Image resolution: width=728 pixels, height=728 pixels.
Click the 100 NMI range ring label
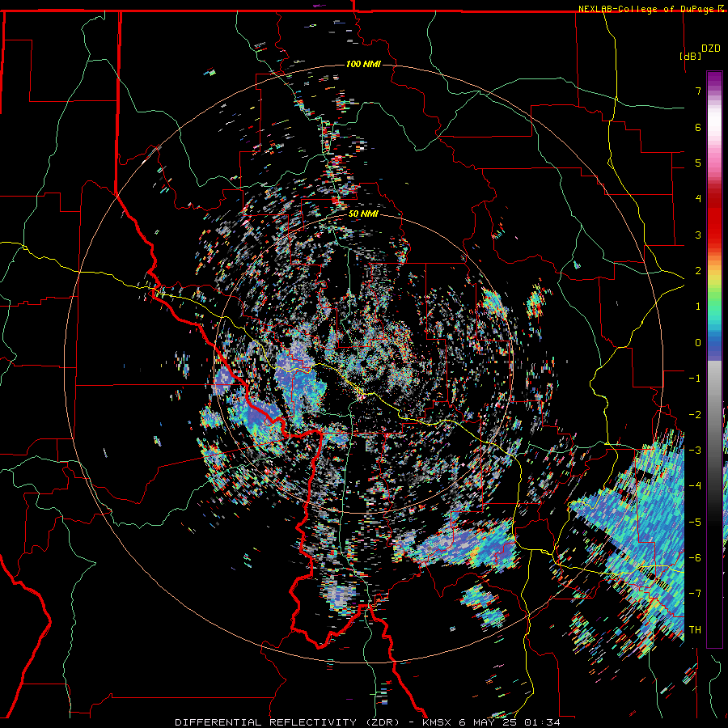(x=363, y=64)
